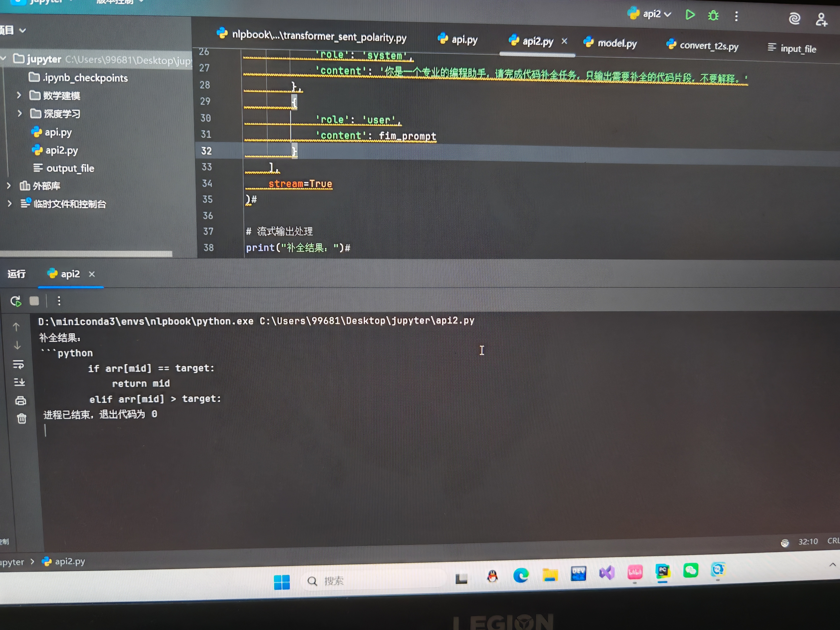Open the api2 run configuration dropdown
Image resolution: width=840 pixels, height=630 pixels.
(x=655, y=14)
